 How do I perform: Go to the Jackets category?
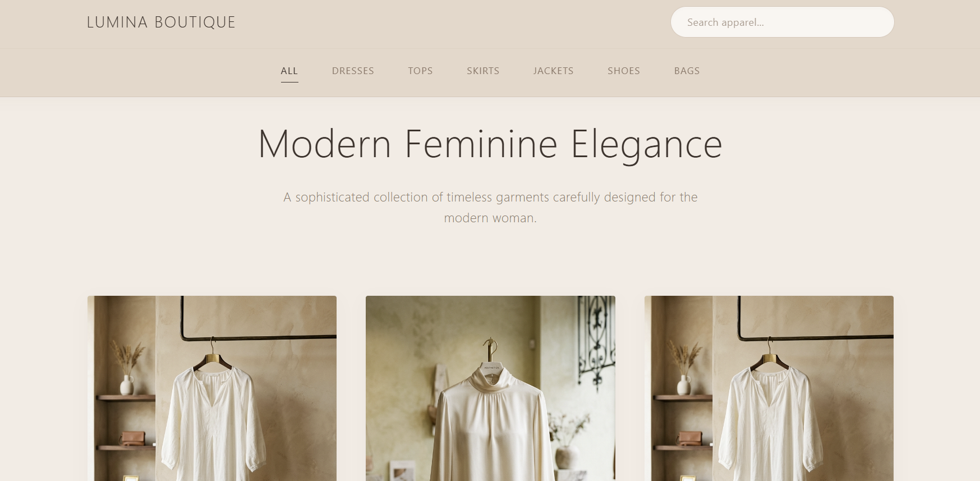click(x=553, y=71)
